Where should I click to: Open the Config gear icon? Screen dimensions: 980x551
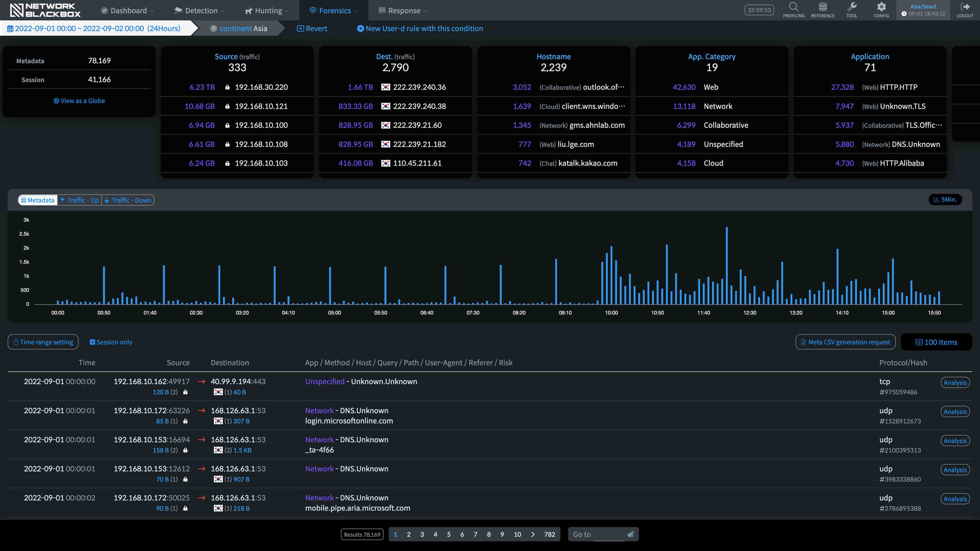click(x=881, y=7)
